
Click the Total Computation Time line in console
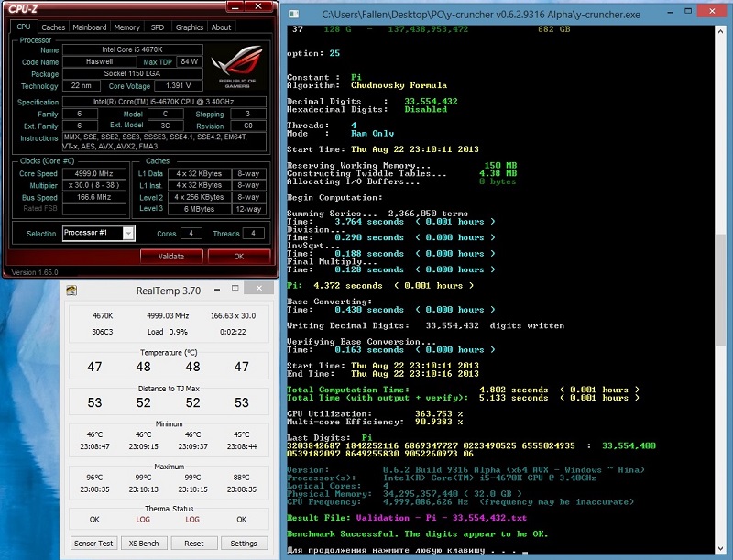463,390
